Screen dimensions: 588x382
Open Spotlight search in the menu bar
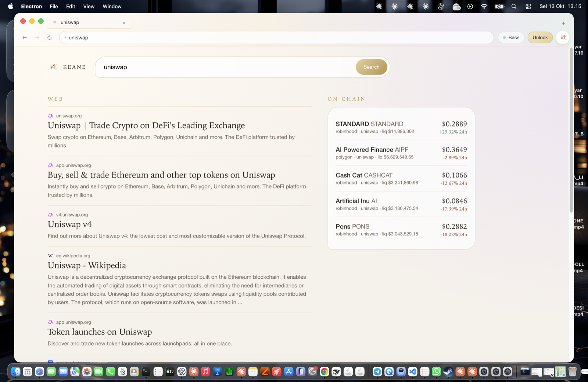[x=514, y=6]
